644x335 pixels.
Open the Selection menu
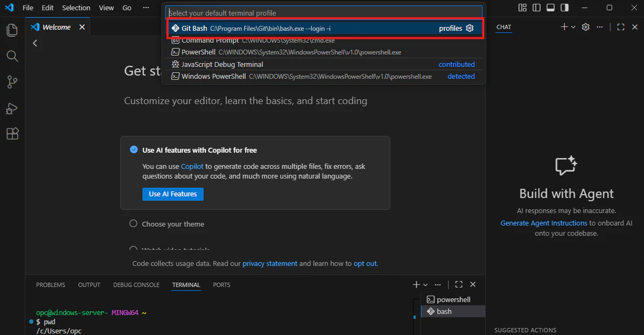(76, 8)
